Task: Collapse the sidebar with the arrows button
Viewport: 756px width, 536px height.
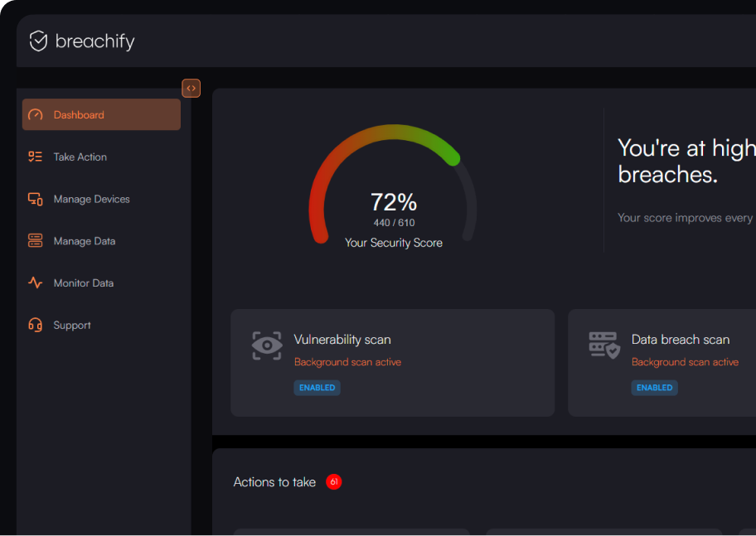Action: [x=191, y=88]
